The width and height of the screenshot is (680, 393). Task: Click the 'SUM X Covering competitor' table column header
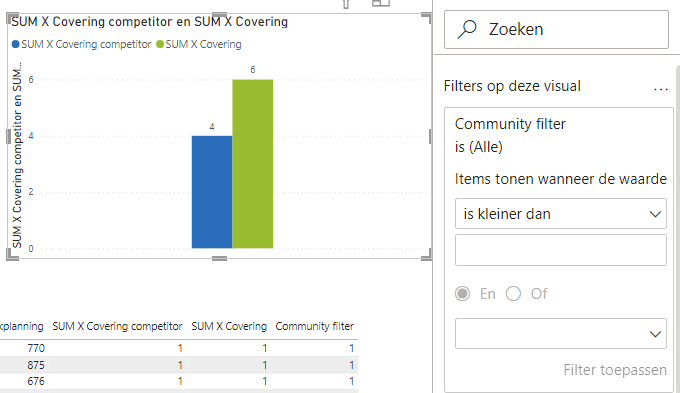point(117,326)
